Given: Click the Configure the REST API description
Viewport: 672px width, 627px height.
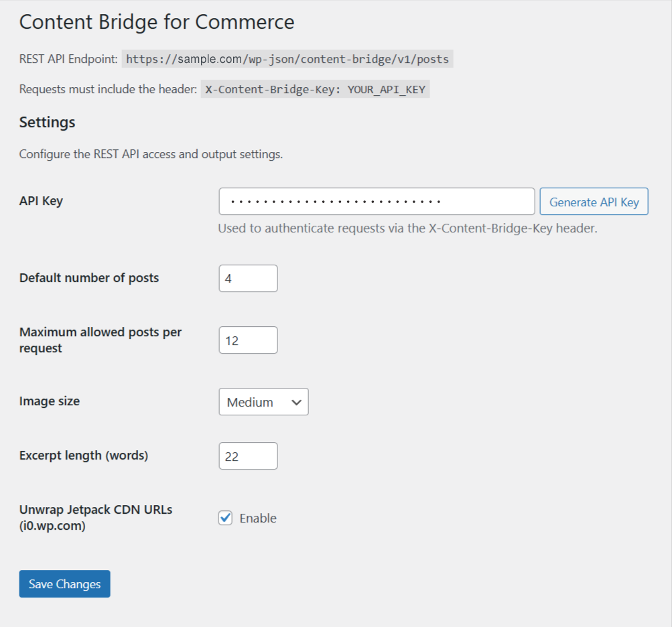Looking at the screenshot, I should coord(151,154).
